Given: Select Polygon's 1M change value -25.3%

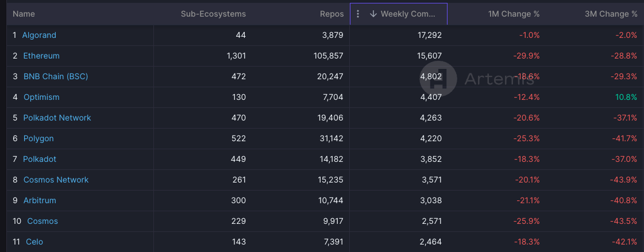Looking at the screenshot, I should point(527,139).
